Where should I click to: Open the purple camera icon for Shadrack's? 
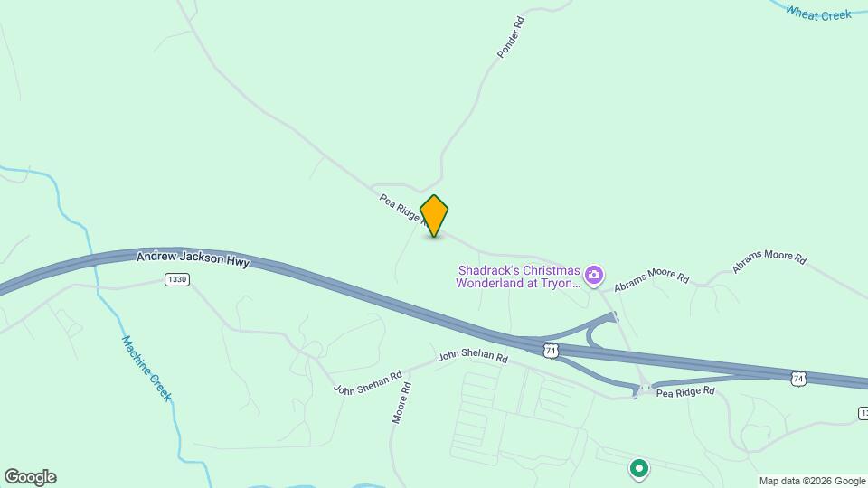(x=594, y=276)
